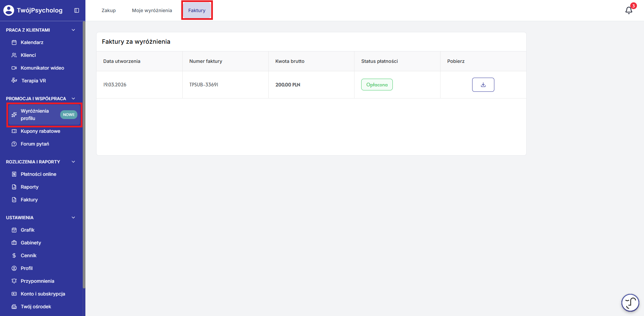This screenshot has width=644, height=316.
Task: Go to Faktury under Rozliczenia i raporty
Action: click(29, 200)
